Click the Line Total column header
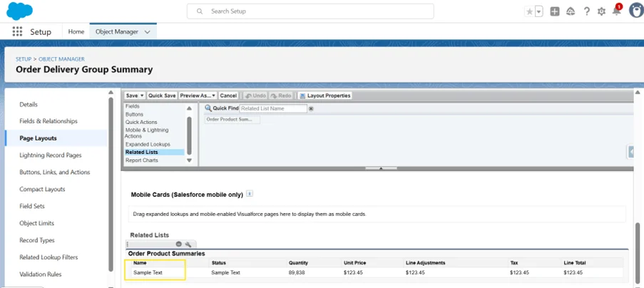This screenshot has width=644, height=288. point(575,263)
